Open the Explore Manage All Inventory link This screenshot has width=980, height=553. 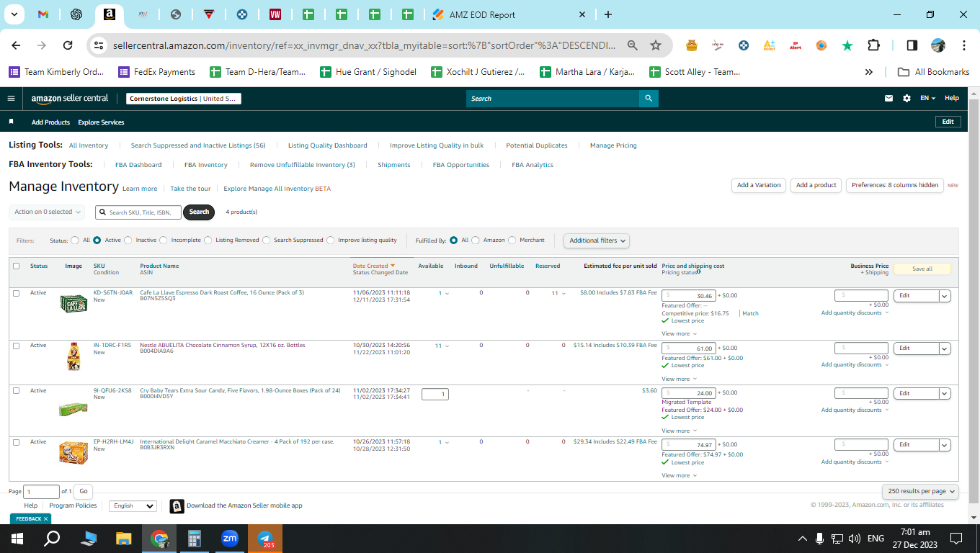(277, 189)
